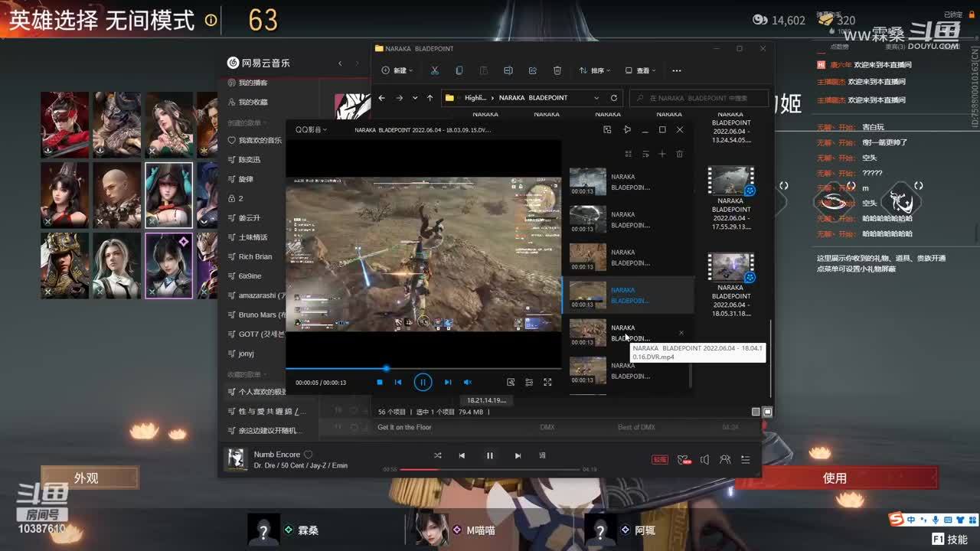Click the sound quality badge in NetEase music
Image resolution: width=980 pixels, height=551 pixels.
coord(660,460)
